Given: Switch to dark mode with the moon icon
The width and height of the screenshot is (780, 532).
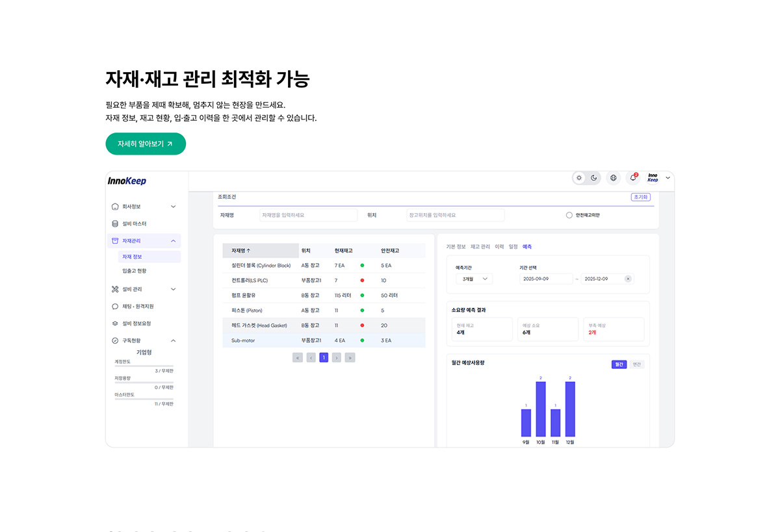Looking at the screenshot, I should coord(593,178).
